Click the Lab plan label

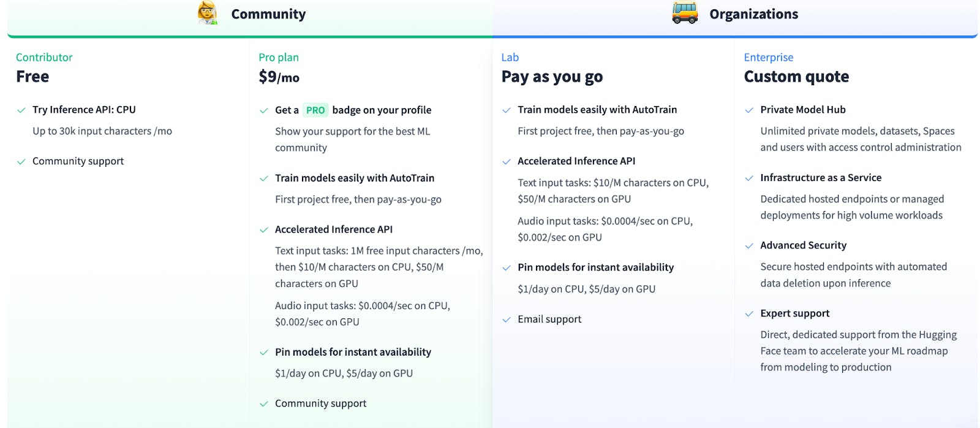point(510,57)
